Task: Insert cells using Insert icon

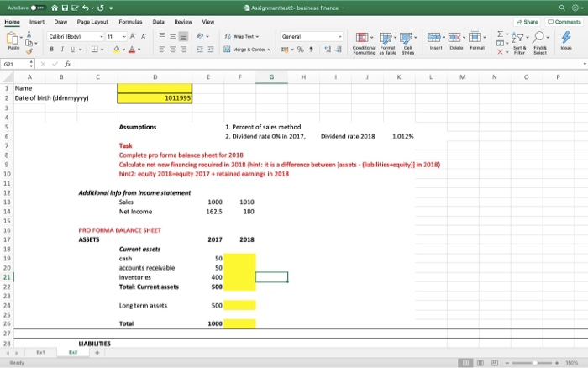Action: tap(436, 41)
